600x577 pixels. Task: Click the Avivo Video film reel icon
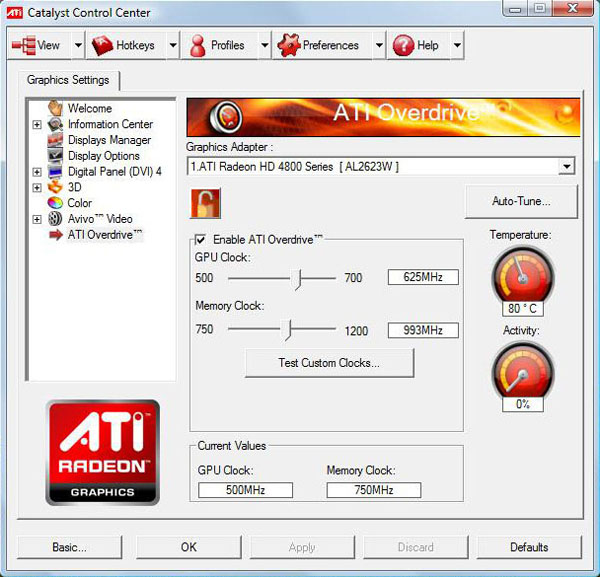(x=55, y=219)
